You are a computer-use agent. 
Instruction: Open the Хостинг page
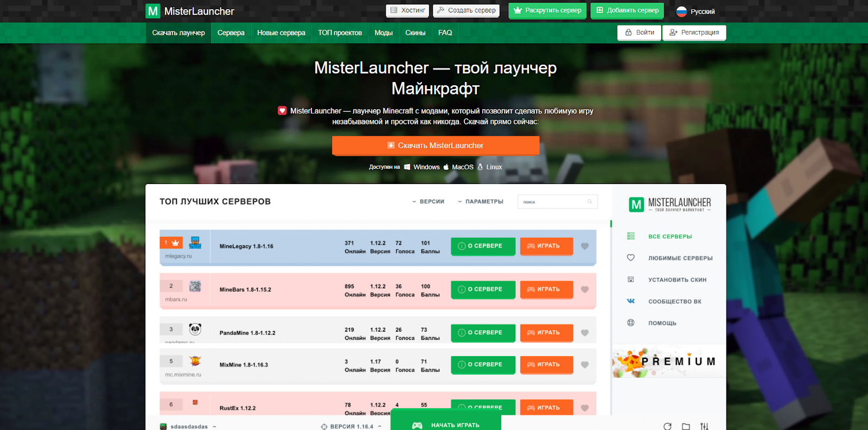[407, 10]
